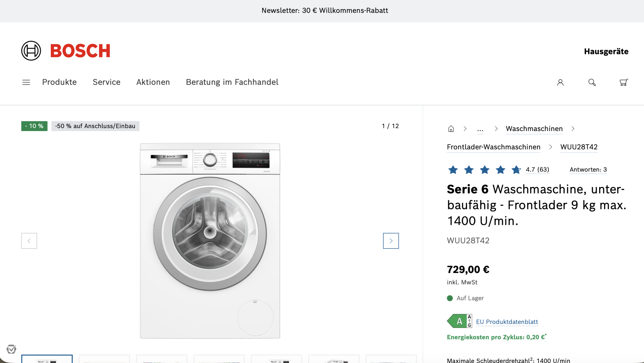Click Waschmaschinen breadcrumb link

[534, 129]
